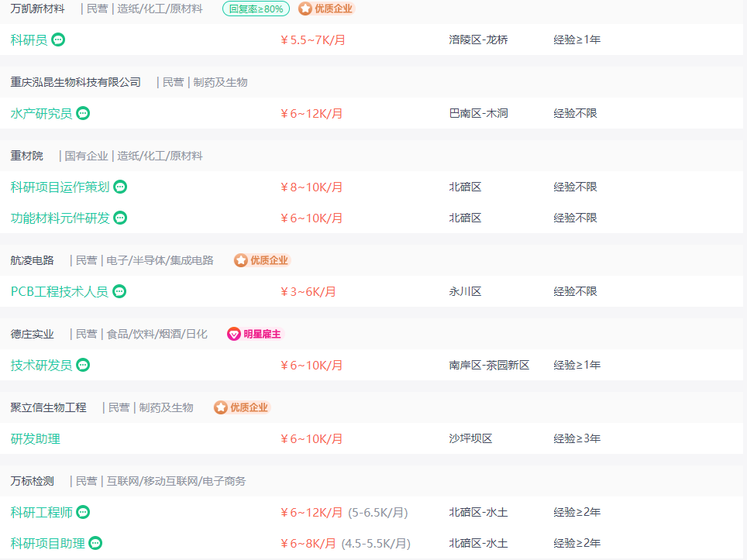Open company page 重庆泓昆生物科技有限公司

(x=76, y=82)
